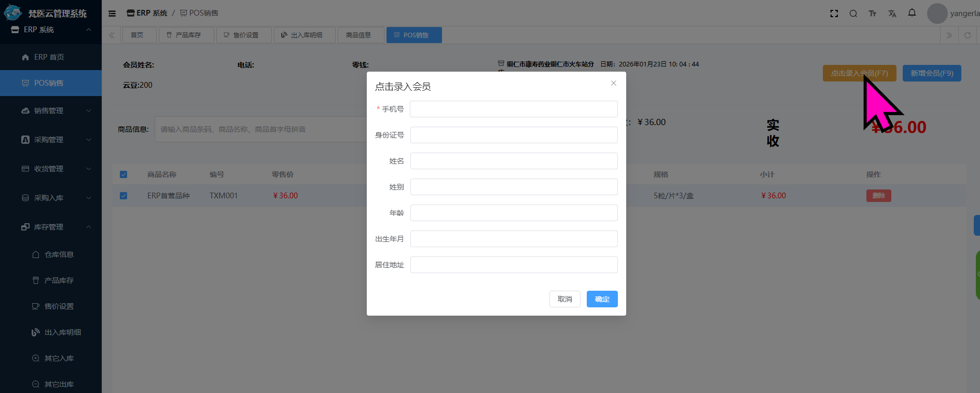This screenshot has width=980, height=393.
Task: Click the font size icon in header
Action: pyautogui.click(x=872, y=13)
